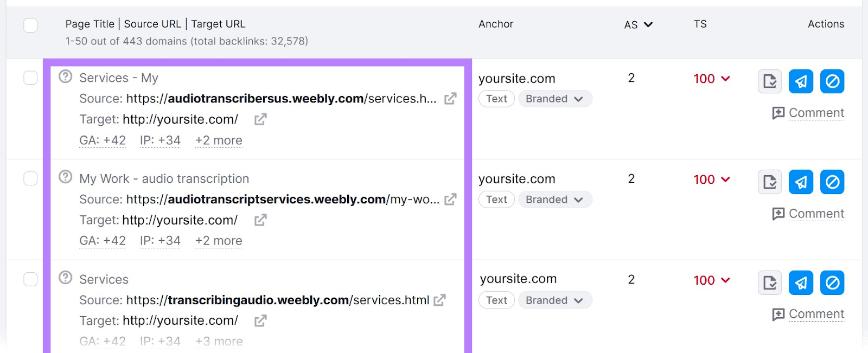This screenshot has height=353, width=868.
Task: Select the checkbox for the Services - My row
Action: (x=30, y=78)
